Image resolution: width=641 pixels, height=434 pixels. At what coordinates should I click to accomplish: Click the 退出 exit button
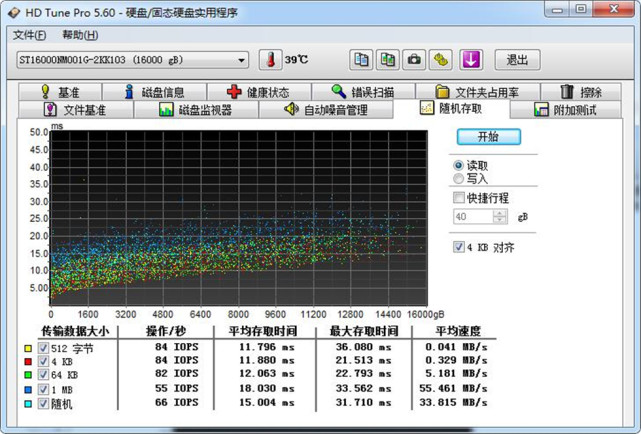pos(517,60)
